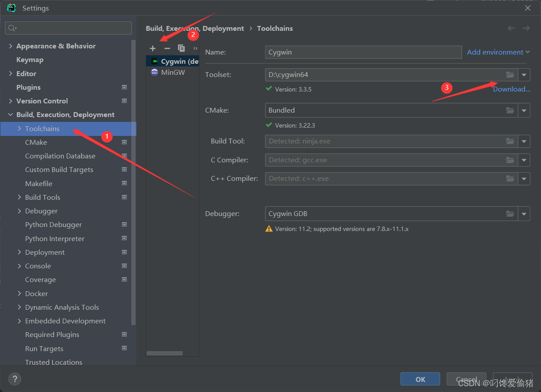Open Debugger dropdown arrow
This screenshot has height=392, width=541.
pos(524,214)
